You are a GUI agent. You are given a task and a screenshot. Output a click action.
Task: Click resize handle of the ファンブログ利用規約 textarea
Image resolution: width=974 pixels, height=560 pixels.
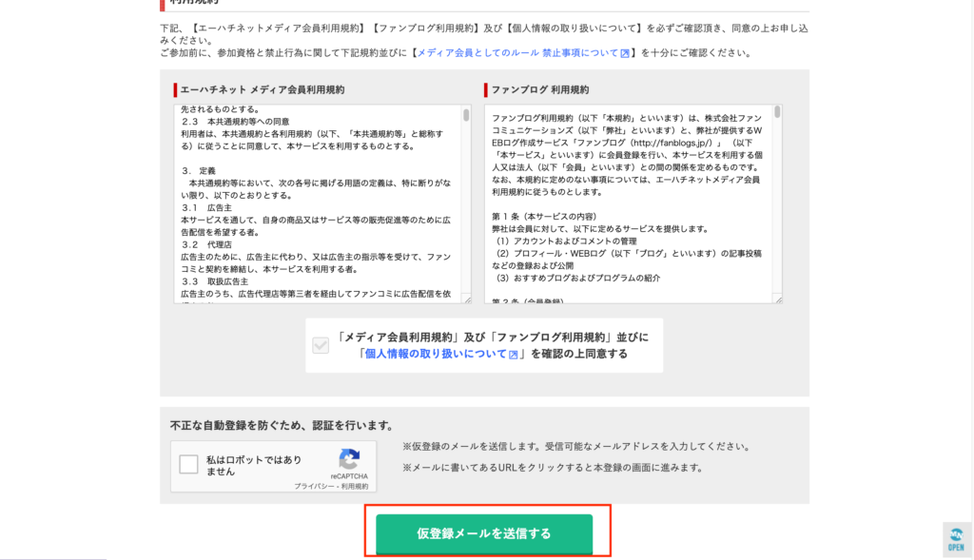(x=778, y=299)
